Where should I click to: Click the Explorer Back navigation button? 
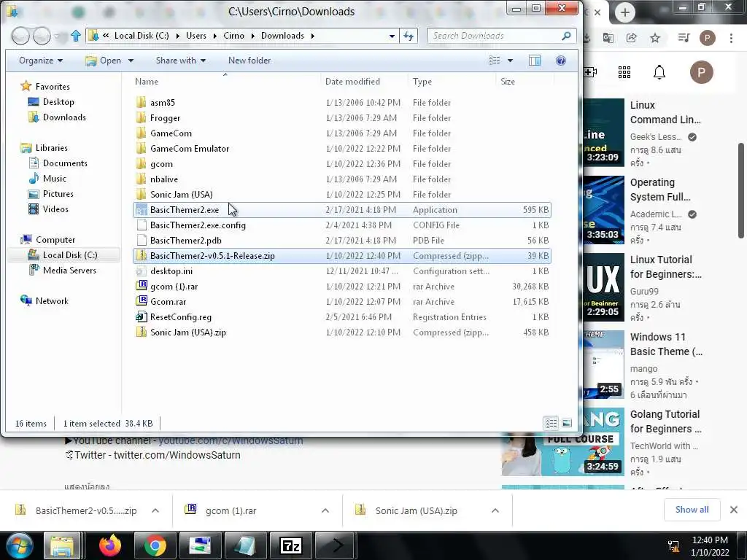point(20,36)
